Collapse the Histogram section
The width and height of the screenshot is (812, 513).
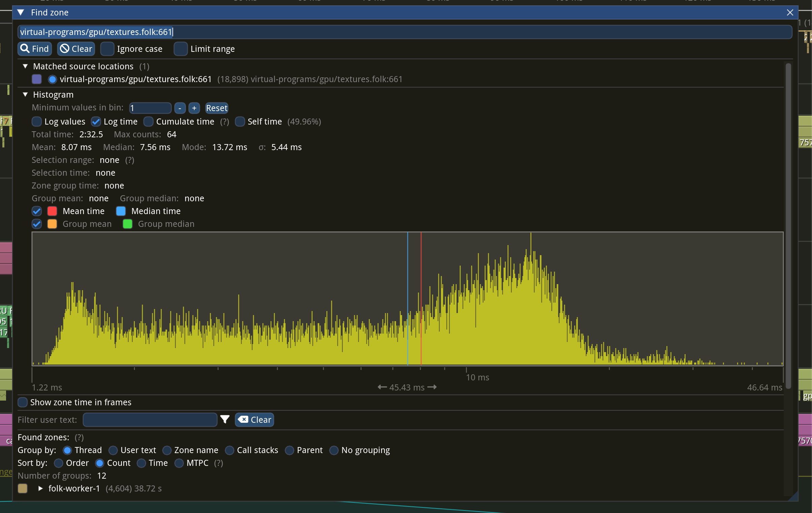click(x=25, y=95)
